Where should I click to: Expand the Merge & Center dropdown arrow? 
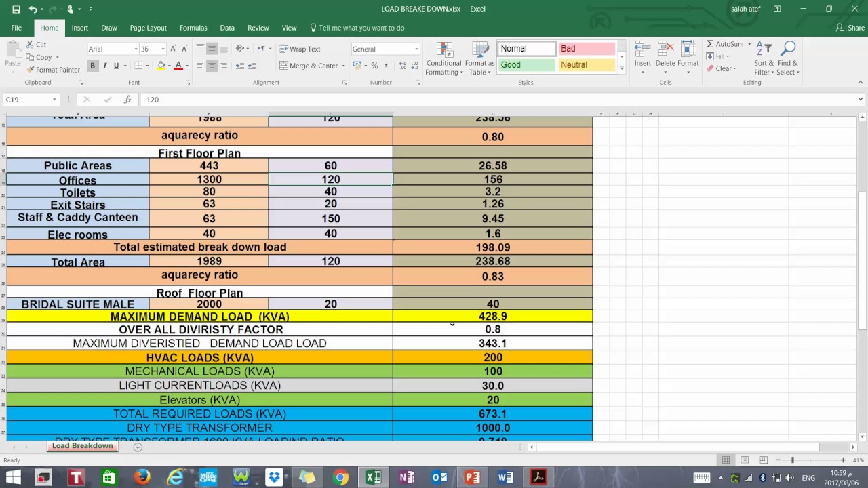click(x=344, y=66)
